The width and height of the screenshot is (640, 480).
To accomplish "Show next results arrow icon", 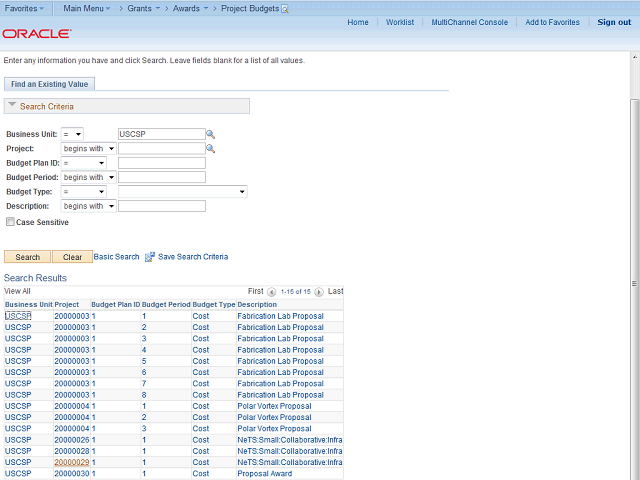I will click(319, 292).
